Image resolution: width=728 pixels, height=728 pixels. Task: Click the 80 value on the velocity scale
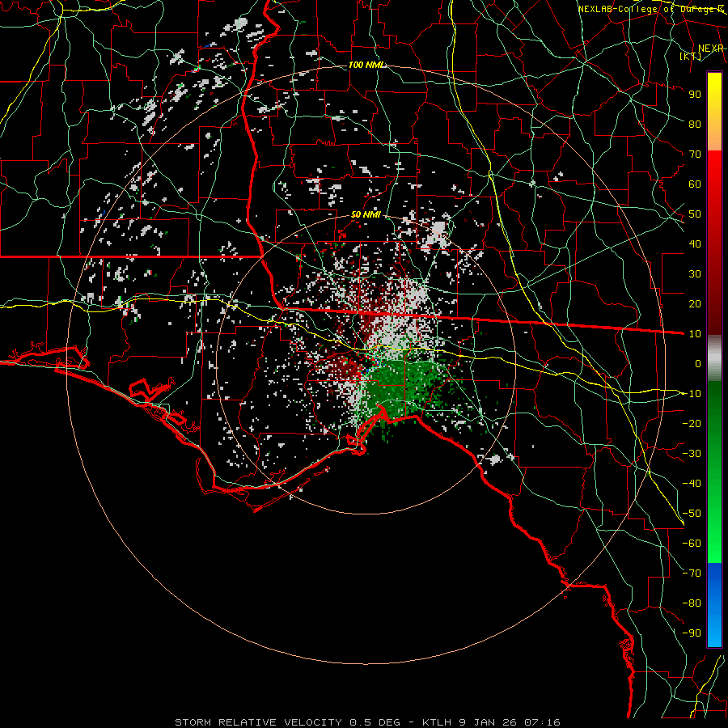coord(695,124)
